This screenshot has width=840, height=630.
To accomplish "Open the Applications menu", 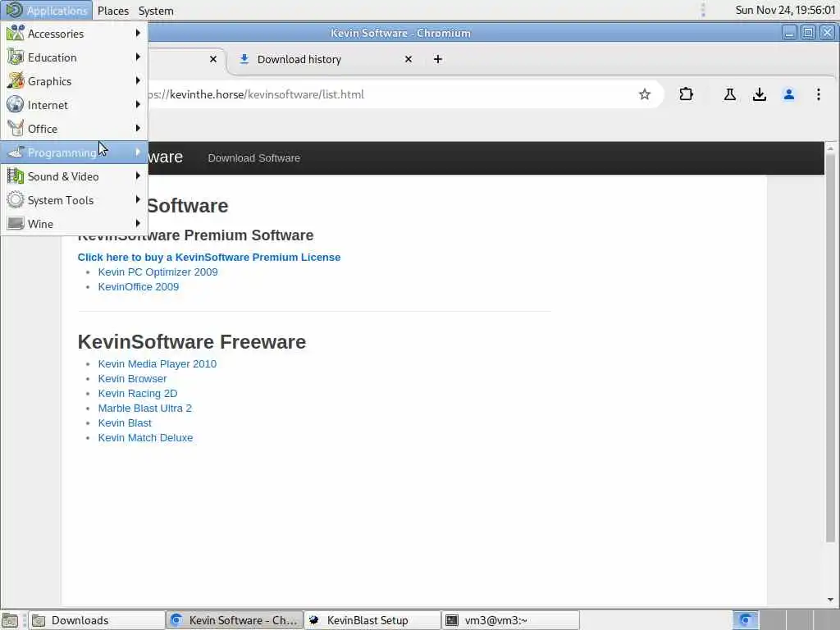I will (47, 10).
